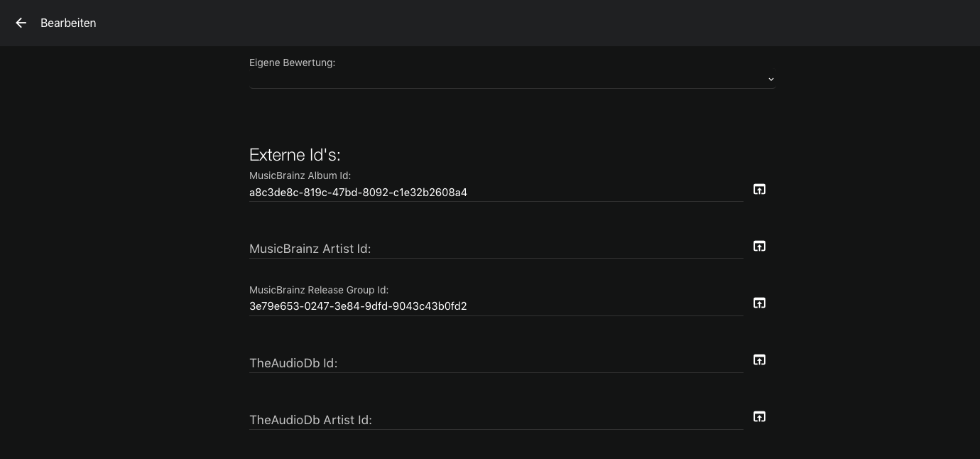980x459 pixels.
Task: Focus the MusicBrainz Release Group Id field
Action: pyautogui.click(x=496, y=306)
